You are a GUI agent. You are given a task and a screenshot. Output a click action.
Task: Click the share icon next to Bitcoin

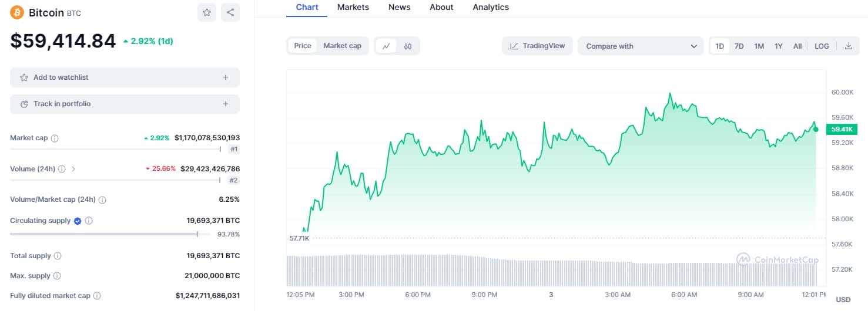point(230,12)
